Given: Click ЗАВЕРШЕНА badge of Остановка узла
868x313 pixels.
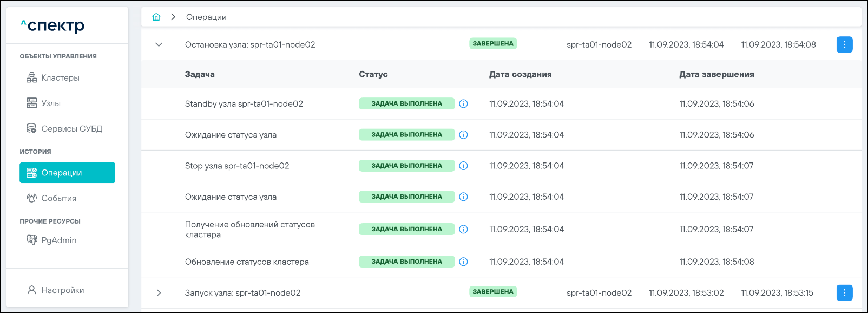Looking at the screenshot, I should click(x=493, y=44).
